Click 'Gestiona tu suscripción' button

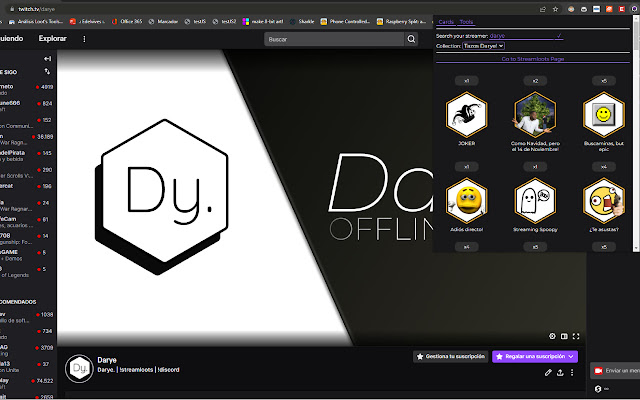click(x=451, y=357)
